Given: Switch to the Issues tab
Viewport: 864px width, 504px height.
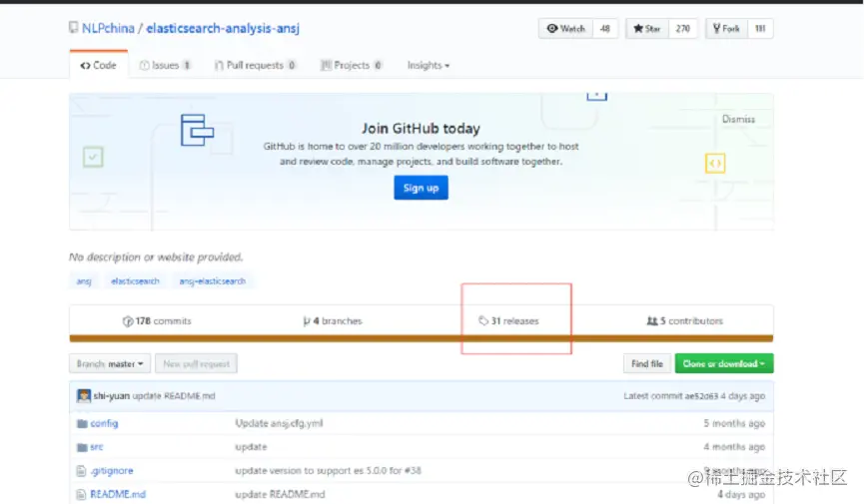Looking at the screenshot, I should point(165,65).
